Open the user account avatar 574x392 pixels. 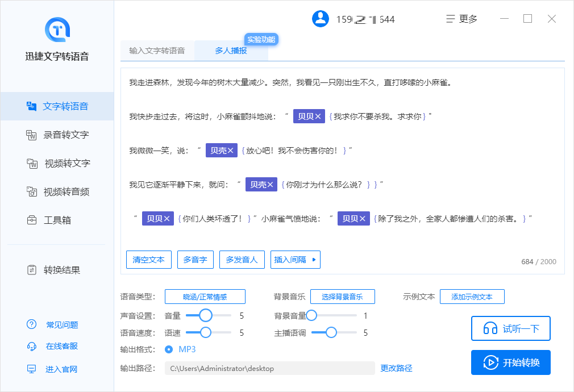coord(320,18)
